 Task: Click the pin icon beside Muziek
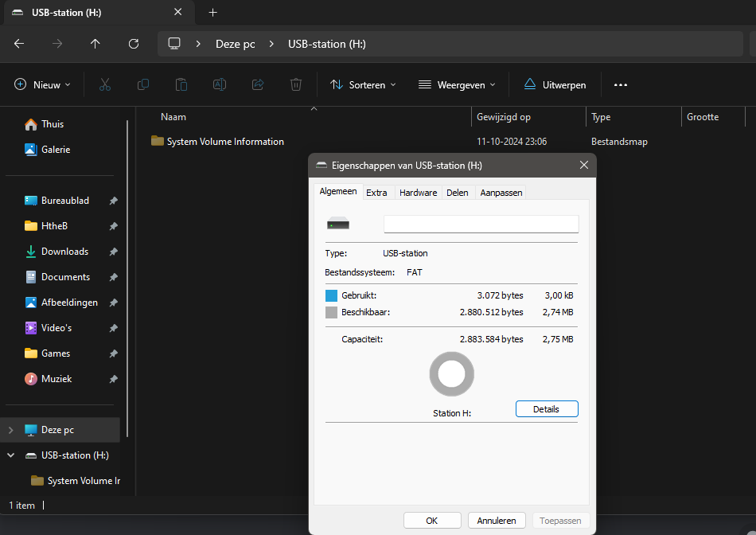pos(113,379)
